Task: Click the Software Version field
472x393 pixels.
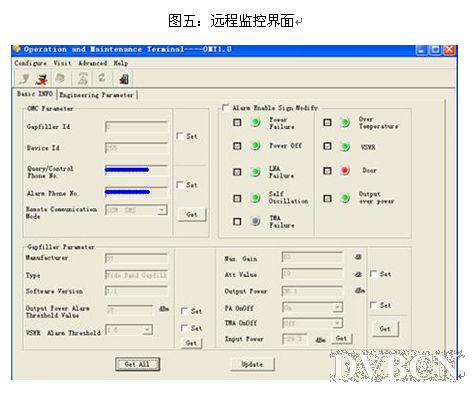Action: (x=136, y=291)
